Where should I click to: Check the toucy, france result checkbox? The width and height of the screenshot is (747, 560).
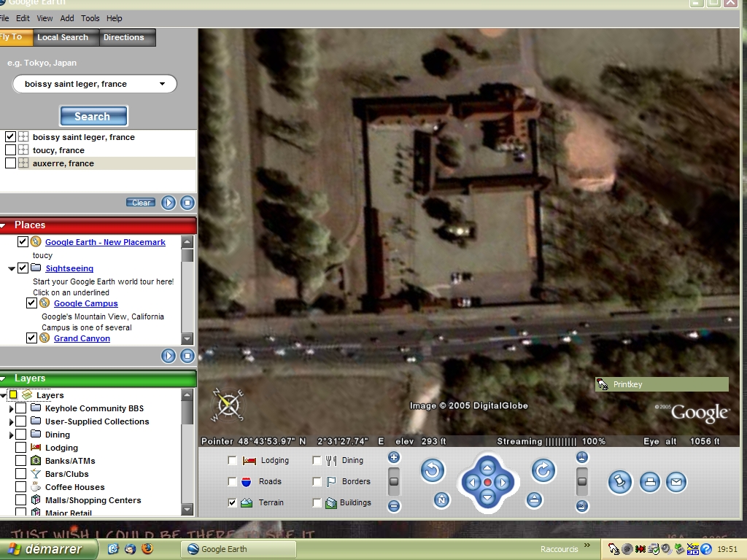10,150
